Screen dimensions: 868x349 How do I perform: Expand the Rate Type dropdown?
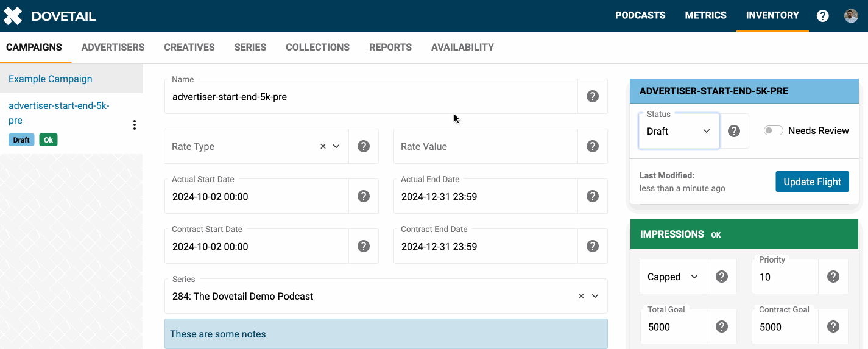pyautogui.click(x=336, y=146)
